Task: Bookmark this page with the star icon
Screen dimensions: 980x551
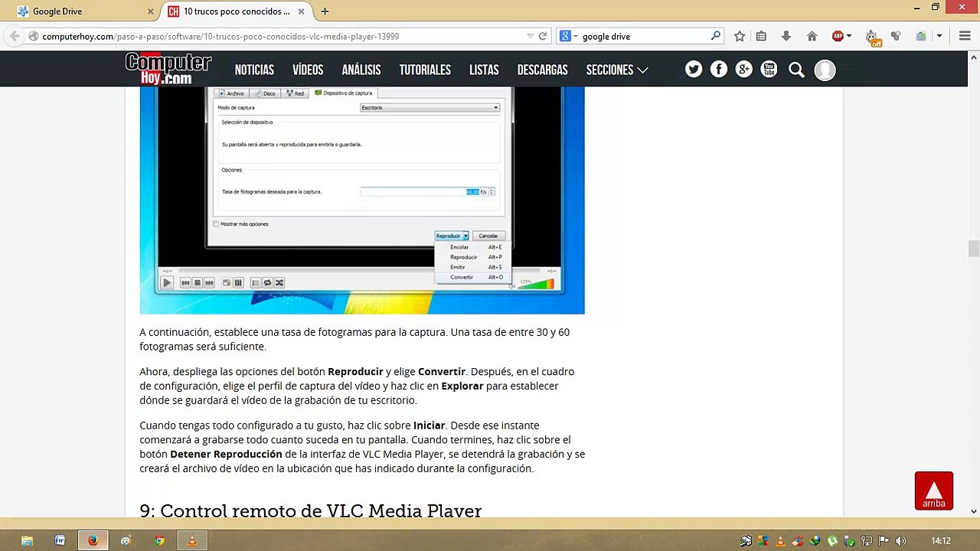Action: [740, 36]
